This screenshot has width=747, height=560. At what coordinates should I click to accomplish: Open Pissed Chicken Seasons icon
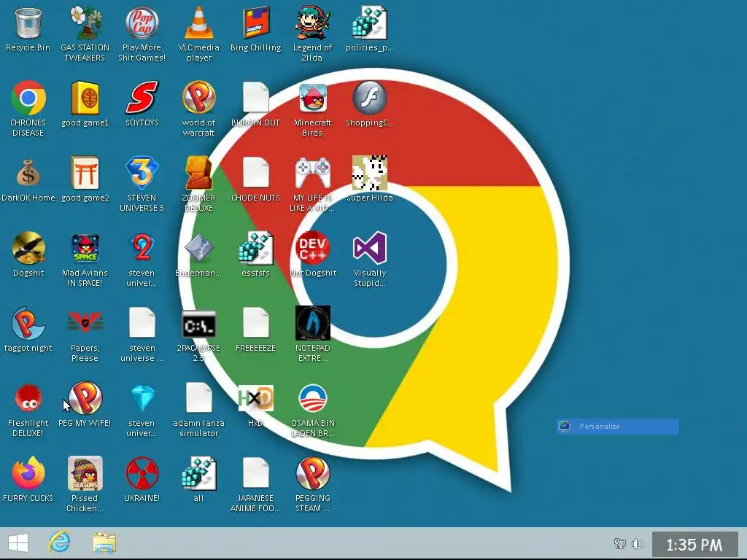point(85,472)
